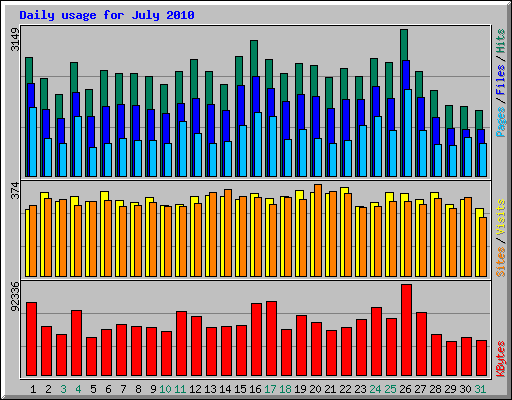Image resolution: width=512 pixels, height=400 pixels.
Task: Select the green hits bar for day 3
Action: [59, 106]
